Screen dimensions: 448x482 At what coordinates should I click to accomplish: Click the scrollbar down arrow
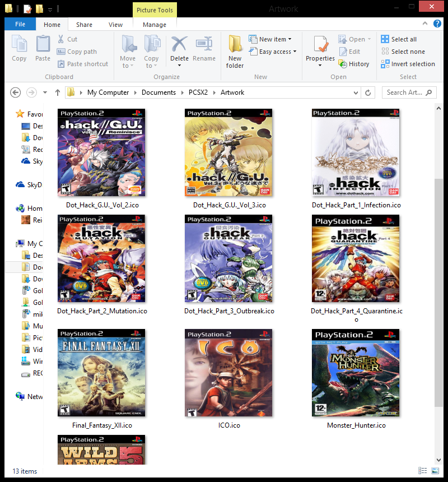[439, 460]
